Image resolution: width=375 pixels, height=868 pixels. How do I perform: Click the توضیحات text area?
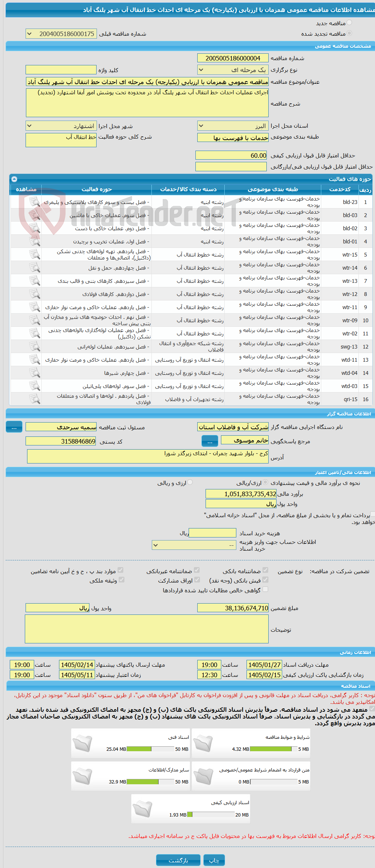click(147, 629)
